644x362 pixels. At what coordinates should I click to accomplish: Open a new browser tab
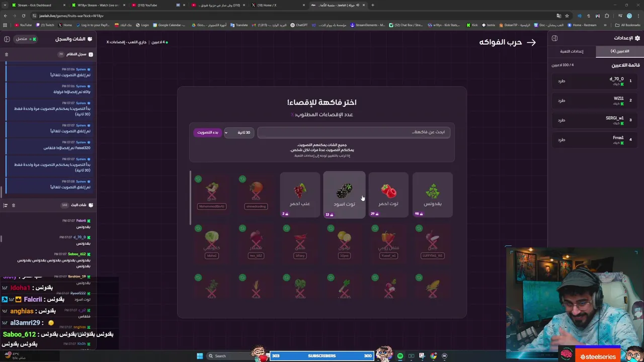coord(372,5)
